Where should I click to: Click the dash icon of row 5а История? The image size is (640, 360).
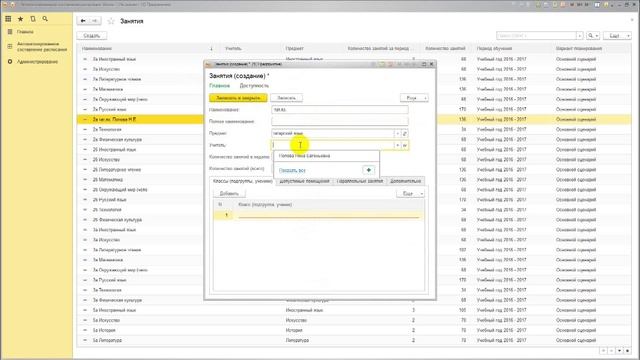coord(85,330)
